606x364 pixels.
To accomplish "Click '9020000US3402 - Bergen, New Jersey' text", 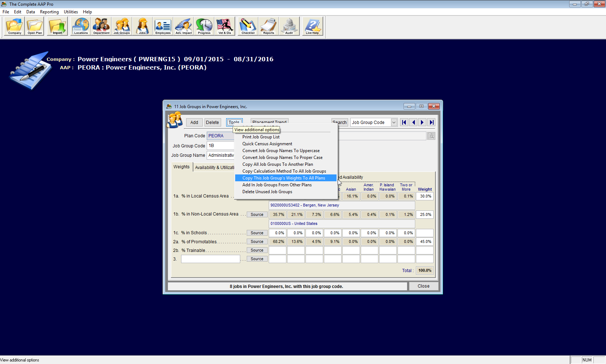I will tap(305, 205).
